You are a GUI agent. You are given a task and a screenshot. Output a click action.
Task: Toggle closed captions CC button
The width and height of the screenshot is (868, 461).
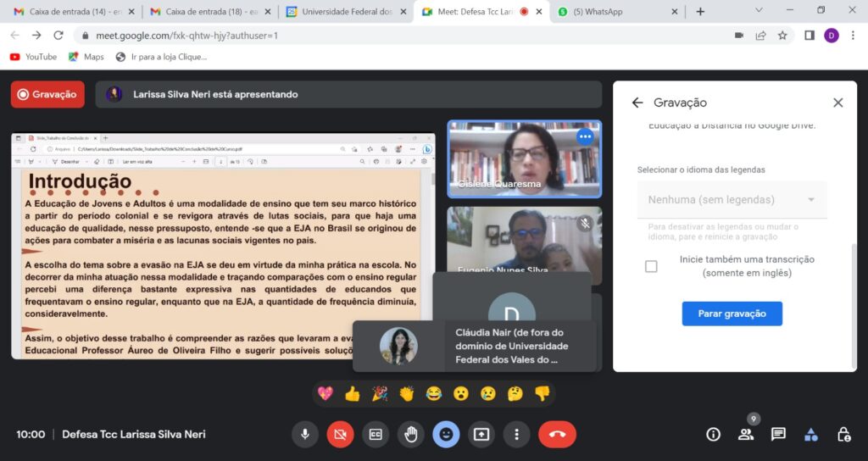coord(376,435)
